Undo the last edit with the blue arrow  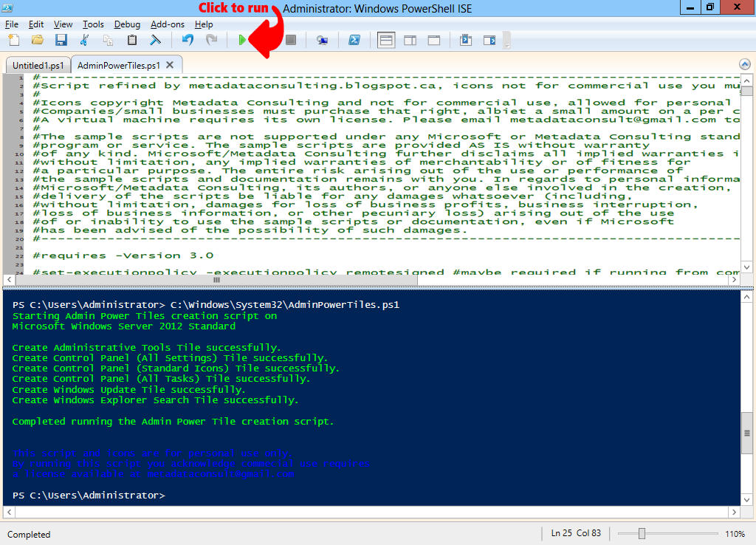pos(188,40)
